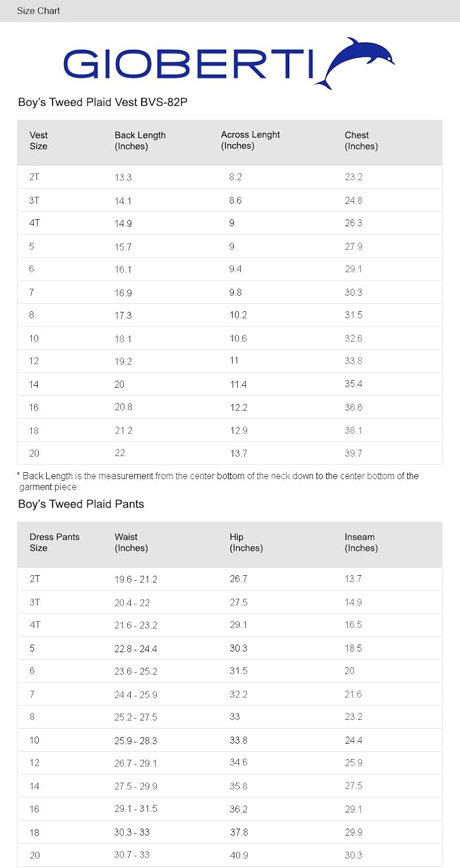The image size is (460, 868).
Task: Click the Hip (Inches) column header
Action: pos(246,542)
